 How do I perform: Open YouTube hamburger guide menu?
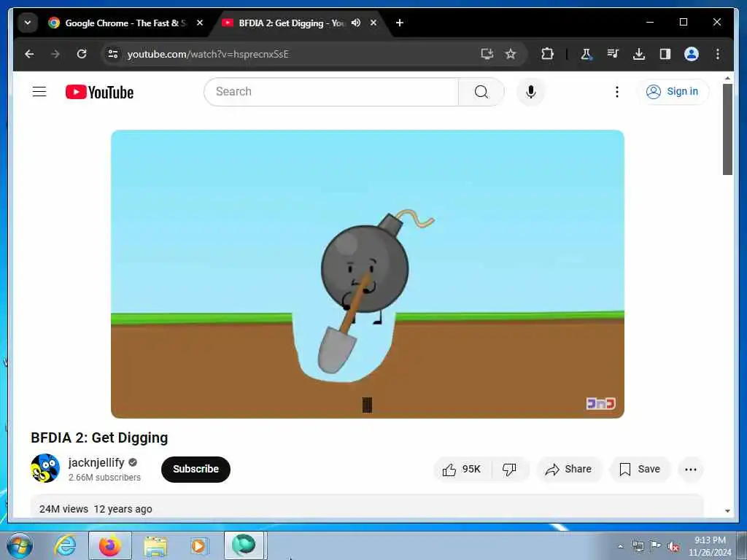click(39, 91)
